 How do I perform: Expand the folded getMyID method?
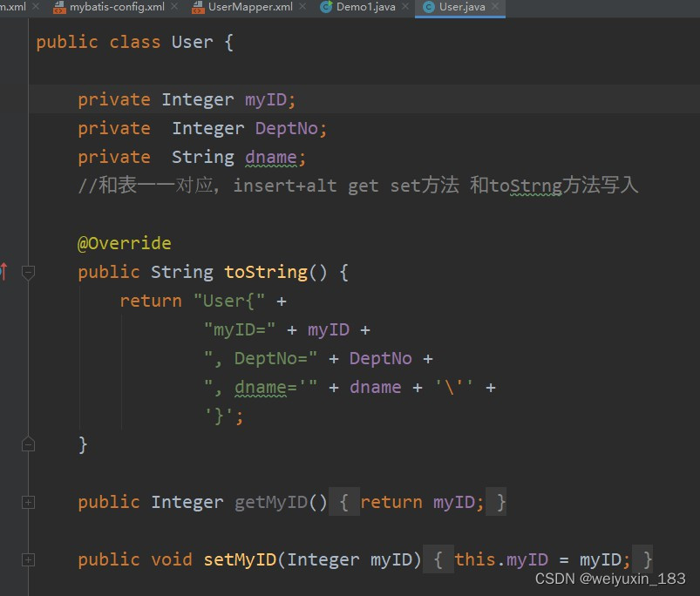[28, 502]
